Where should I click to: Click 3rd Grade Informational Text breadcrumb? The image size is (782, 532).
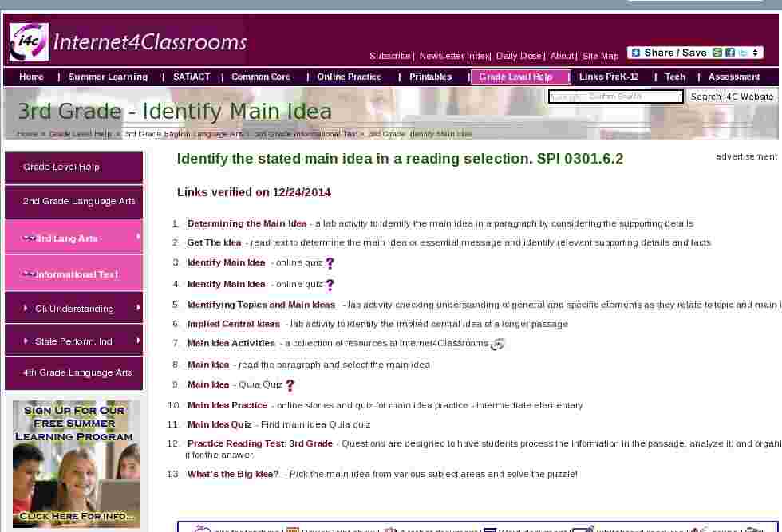tap(306, 134)
